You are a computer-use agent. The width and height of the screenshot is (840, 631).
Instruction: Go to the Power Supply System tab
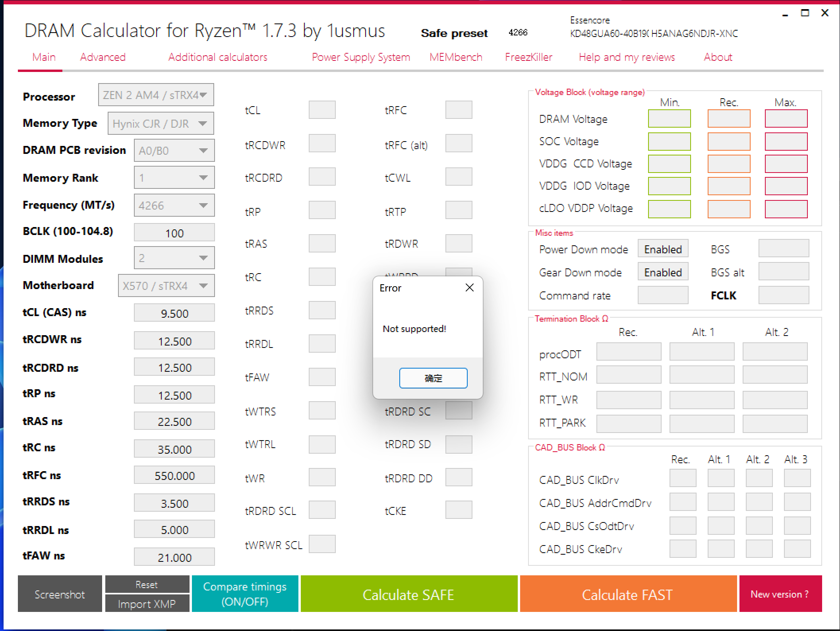[x=361, y=57]
